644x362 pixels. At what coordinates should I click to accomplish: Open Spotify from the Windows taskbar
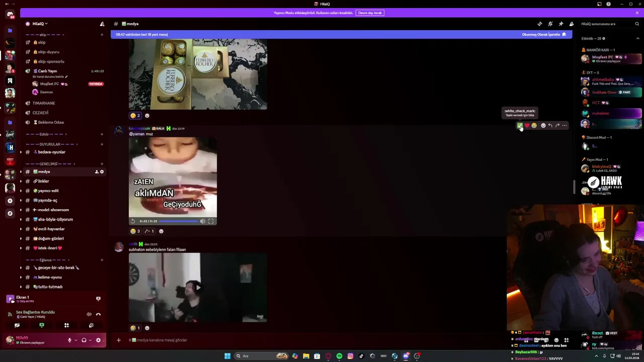point(339,356)
